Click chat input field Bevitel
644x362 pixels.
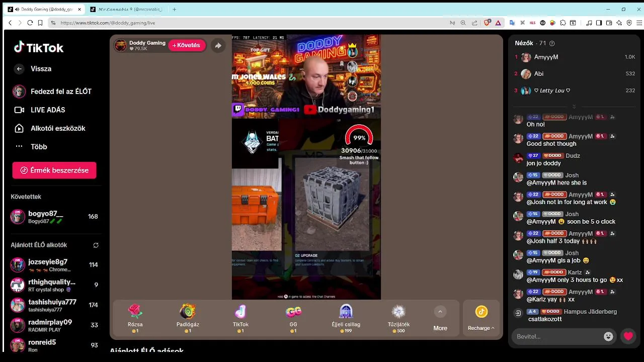point(557,336)
